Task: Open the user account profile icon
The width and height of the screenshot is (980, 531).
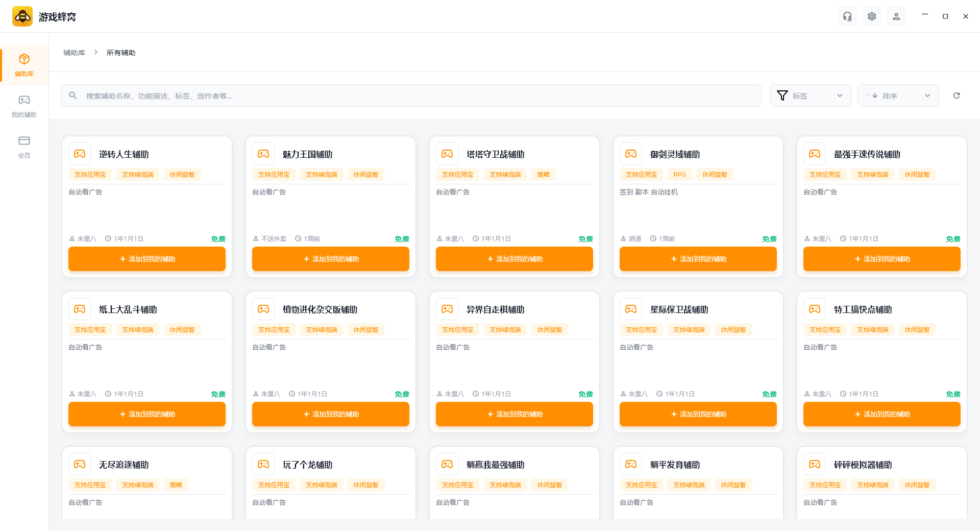Action: click(896, 16)
